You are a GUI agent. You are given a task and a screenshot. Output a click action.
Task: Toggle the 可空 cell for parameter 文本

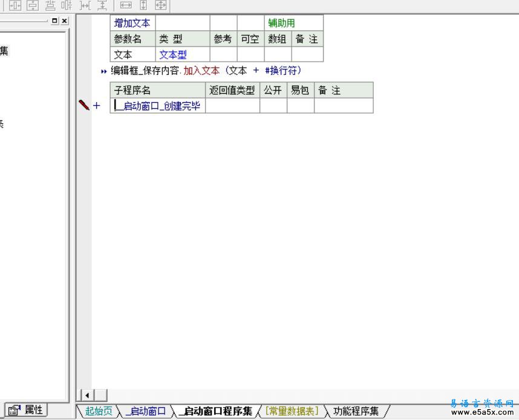pyautogui.click(x=250, y=54)
